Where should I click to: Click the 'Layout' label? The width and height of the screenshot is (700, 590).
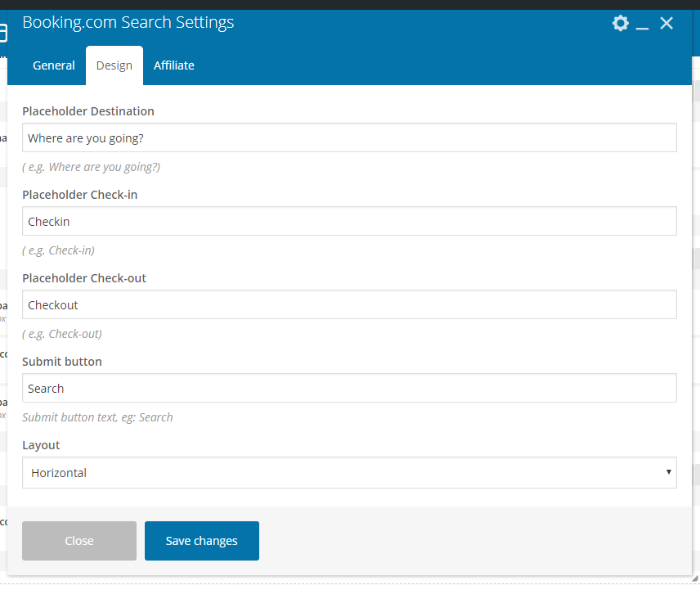tap(41, 445)
